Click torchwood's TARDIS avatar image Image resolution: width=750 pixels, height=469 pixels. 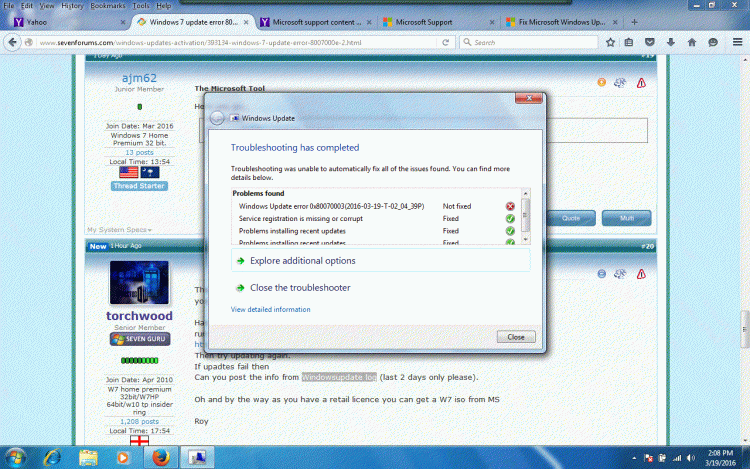[139, 283]
